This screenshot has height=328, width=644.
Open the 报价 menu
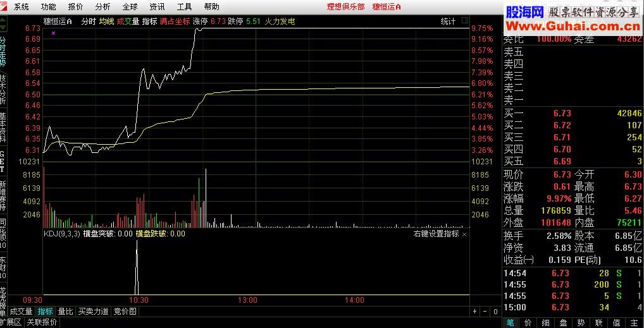[75, 6]
